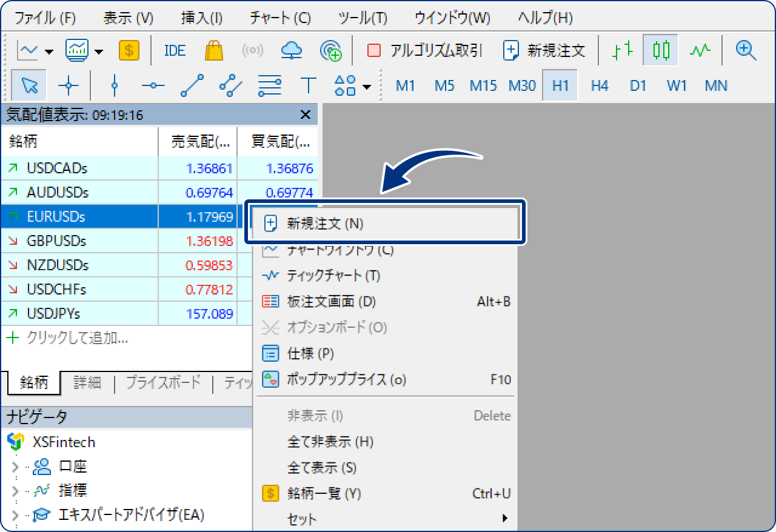This screenshot has width=776, height=532.
Task: Click the signals broadcast icon
Action: (x=253, y=50)
